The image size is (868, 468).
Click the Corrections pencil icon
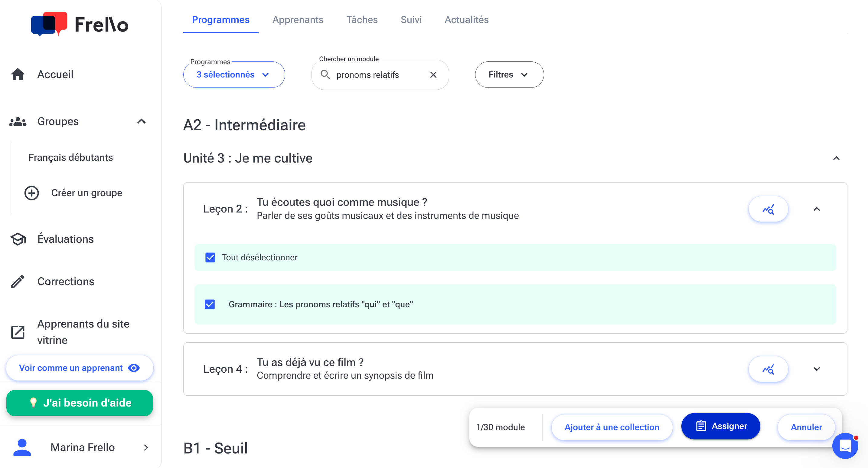coord(18,282)
